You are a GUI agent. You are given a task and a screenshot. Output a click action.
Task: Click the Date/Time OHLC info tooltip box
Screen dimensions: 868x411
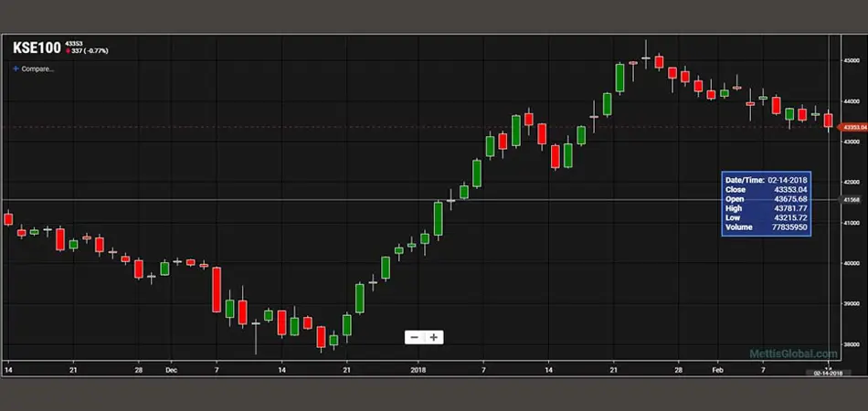pyautogui.click(x=766, y=203)
